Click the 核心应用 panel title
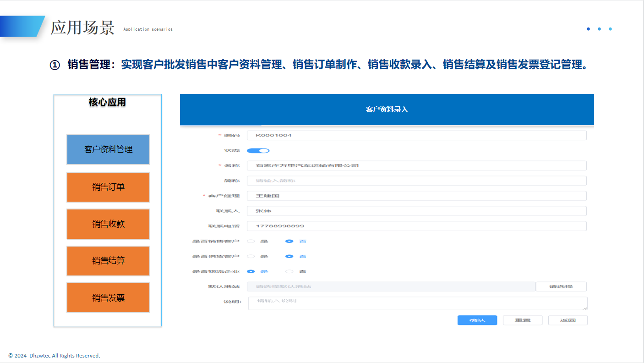This screenshot has height=363, width=644. tap(107, 102)
